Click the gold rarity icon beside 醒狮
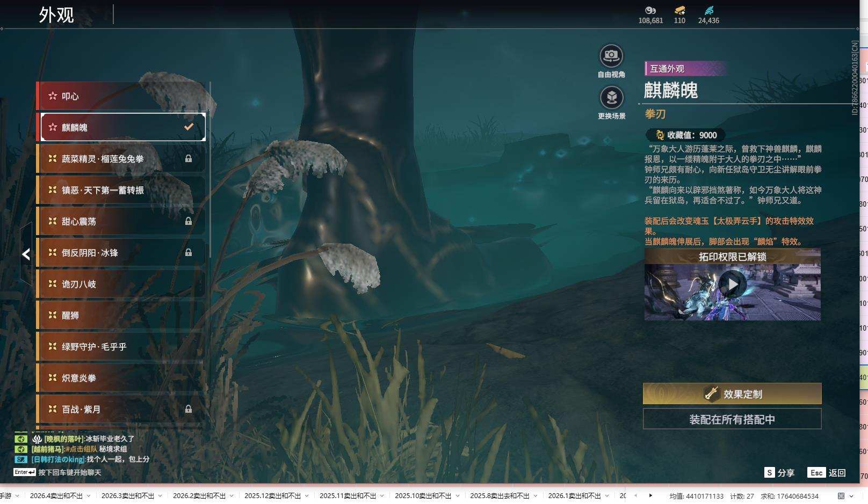Viewport: 868px width, 504px height. (x=53, y=315)
